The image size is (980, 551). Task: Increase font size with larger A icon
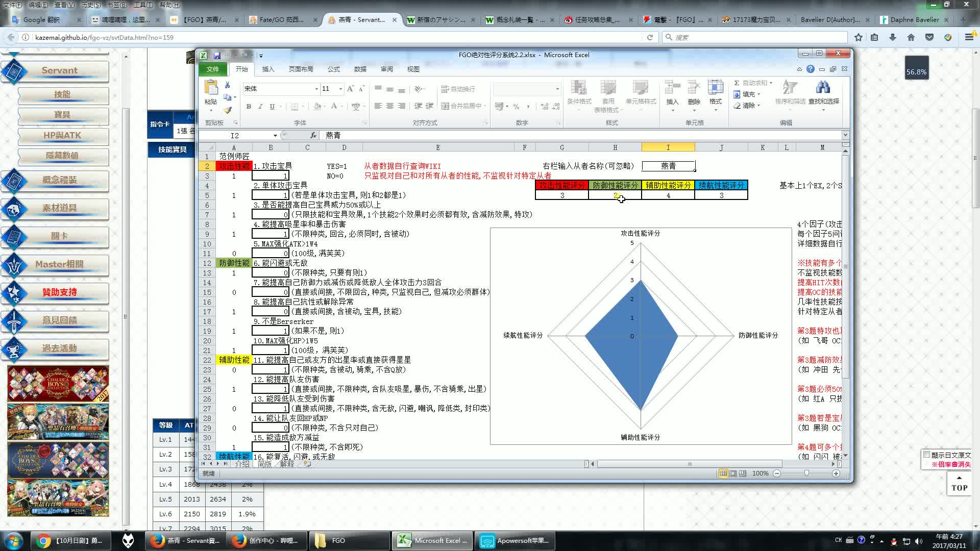coord(351,89)
